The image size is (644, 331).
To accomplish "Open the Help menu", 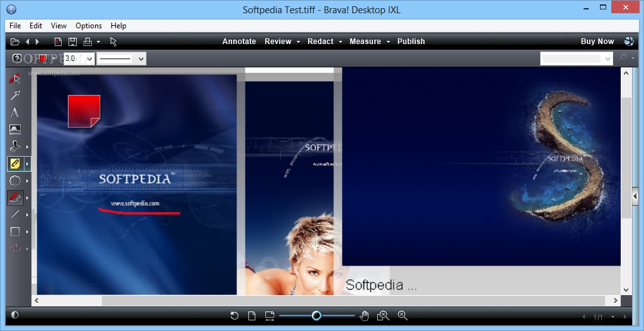I will click(118, 26).
